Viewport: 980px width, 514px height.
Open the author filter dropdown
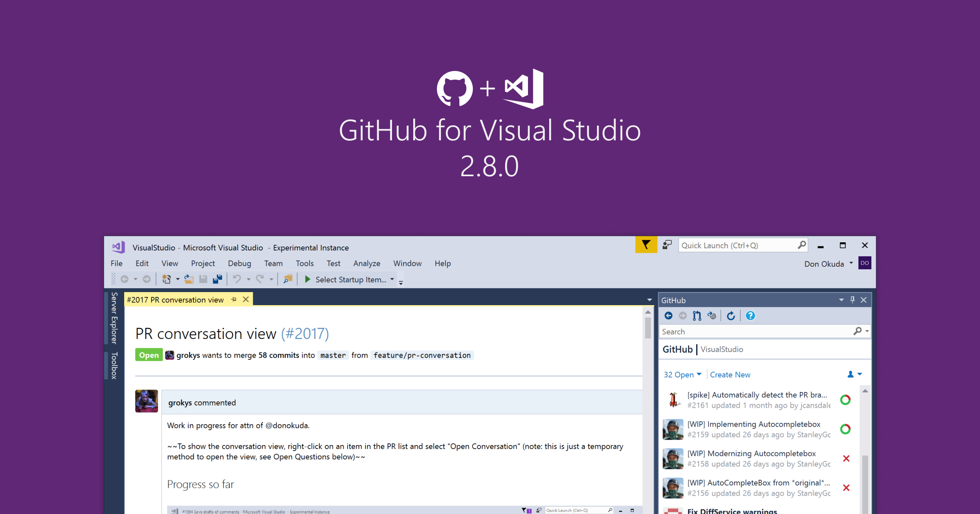point(855,374)
